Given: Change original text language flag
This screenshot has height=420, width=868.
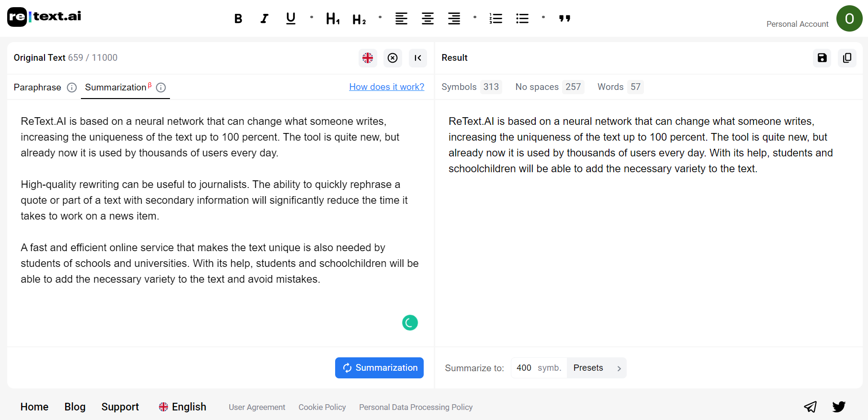Looking at the screenshot, I should (x=368, y=58).
